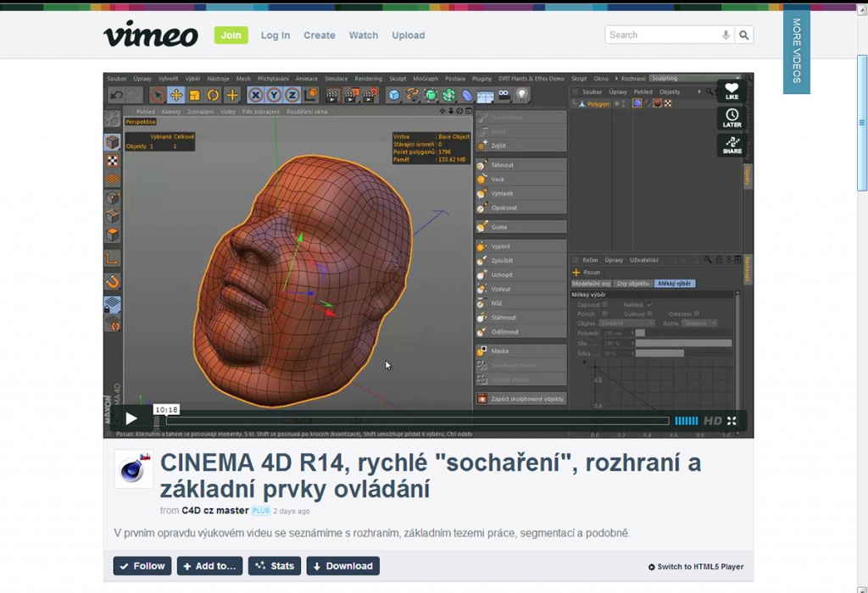
Task: Select the Nůž sculpt brush
Action: pos(520,303)
